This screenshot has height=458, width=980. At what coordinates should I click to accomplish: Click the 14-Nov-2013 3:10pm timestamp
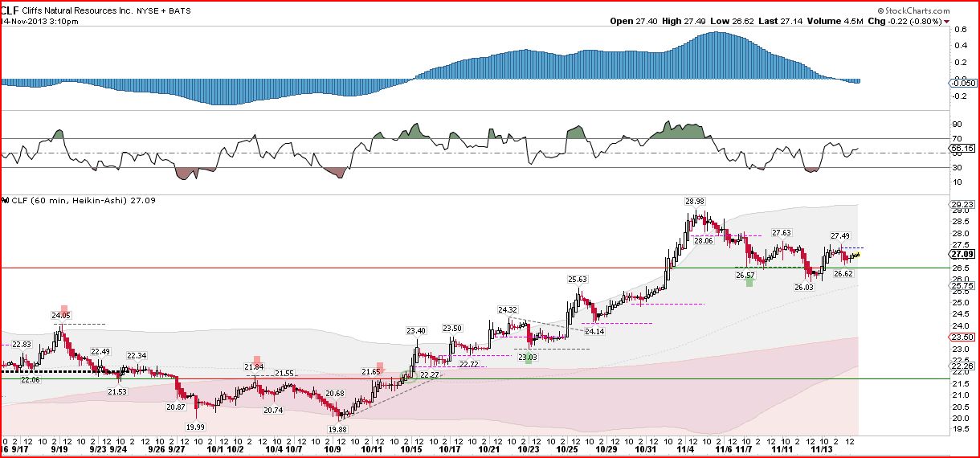tap(39, 22)
